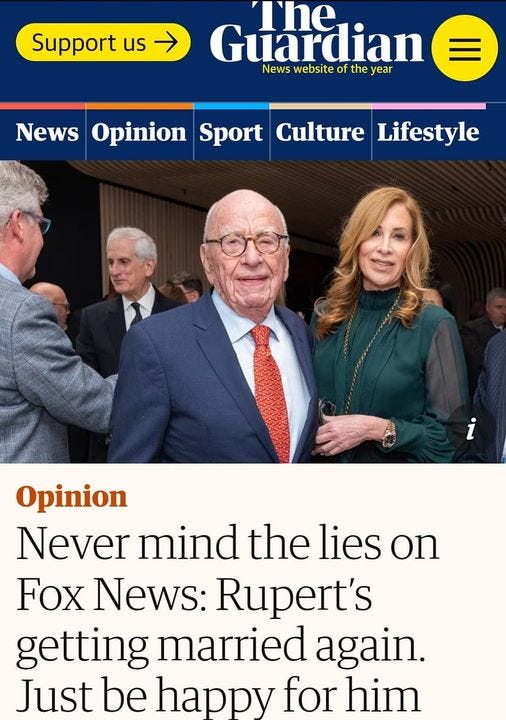The image size is (506, 720).
Task: Click the pink bar above Lifestyle
Action: (429, 106)
